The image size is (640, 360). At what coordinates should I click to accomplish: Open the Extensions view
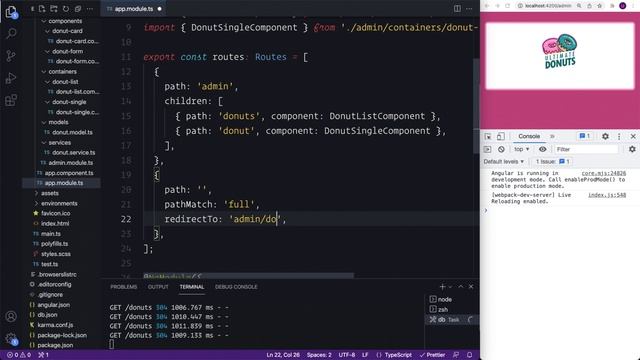click(x=11, y=100)
